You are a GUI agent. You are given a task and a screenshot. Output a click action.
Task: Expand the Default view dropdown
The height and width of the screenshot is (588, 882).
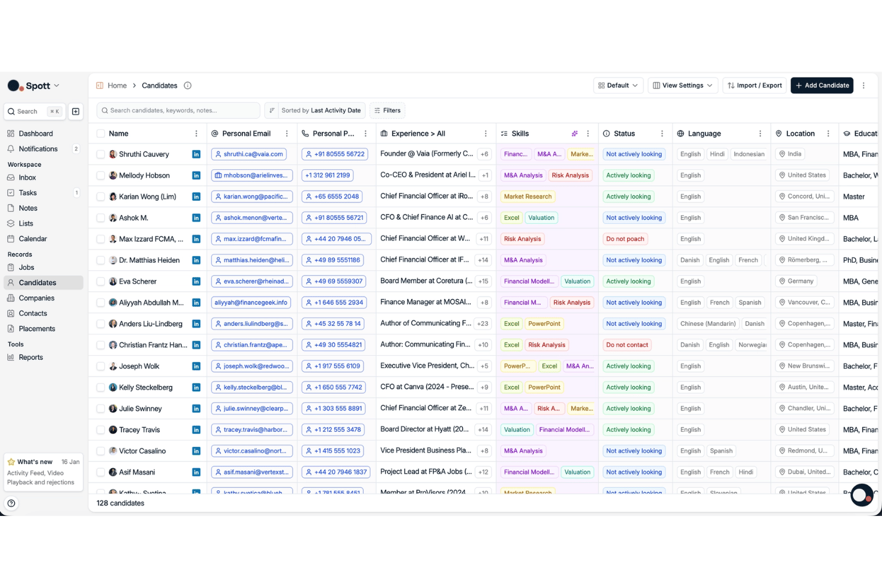[618, 86]
